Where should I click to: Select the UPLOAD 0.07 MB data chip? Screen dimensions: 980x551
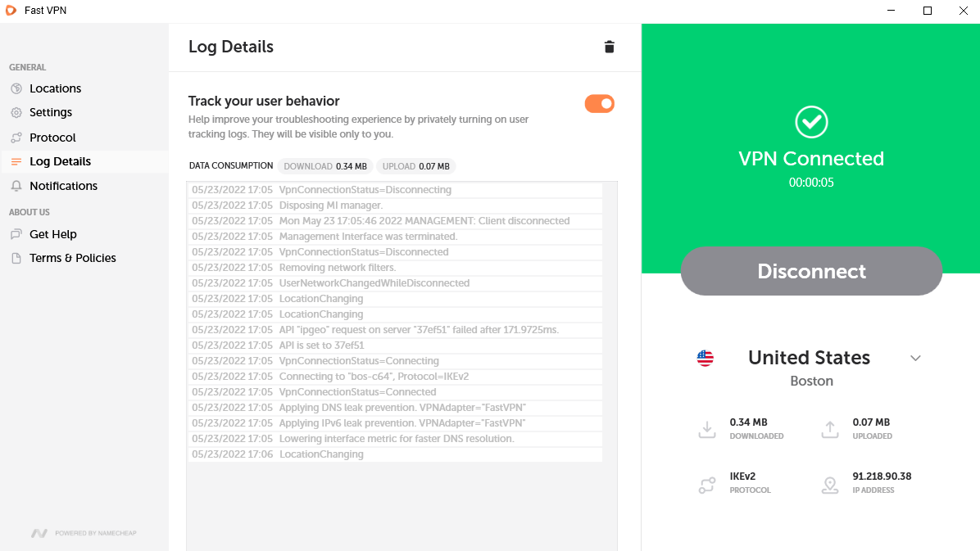pos(415,166)
